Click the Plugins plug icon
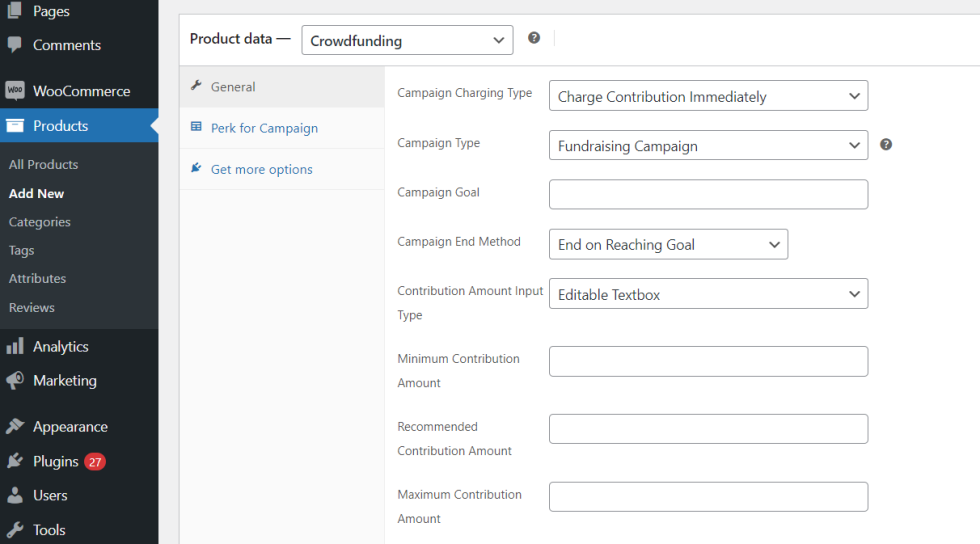This screenshot has height=544, width=980. (15, 461)
